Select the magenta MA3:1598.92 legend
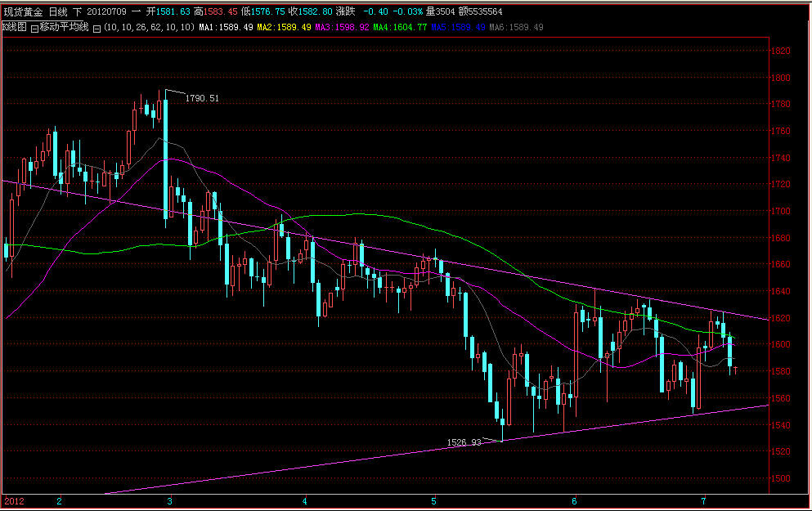The width and height of the screenshot is (812, 511). pyautogui.click(x=343, y=28)
